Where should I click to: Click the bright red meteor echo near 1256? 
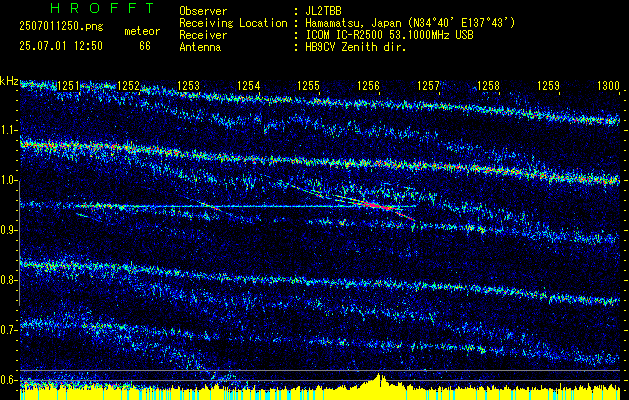[x=375, y=205]
